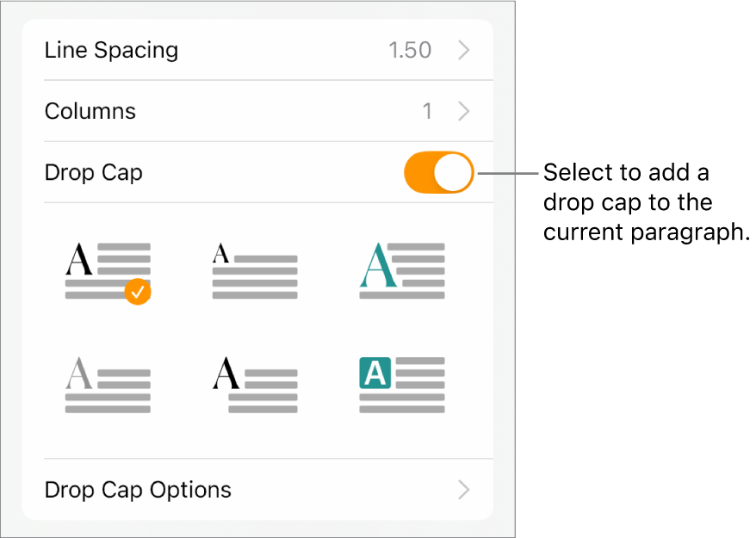Screen dimensions: 756x538
Task: Open the Columns chevron arrow
Action: [x=464, y=112]
